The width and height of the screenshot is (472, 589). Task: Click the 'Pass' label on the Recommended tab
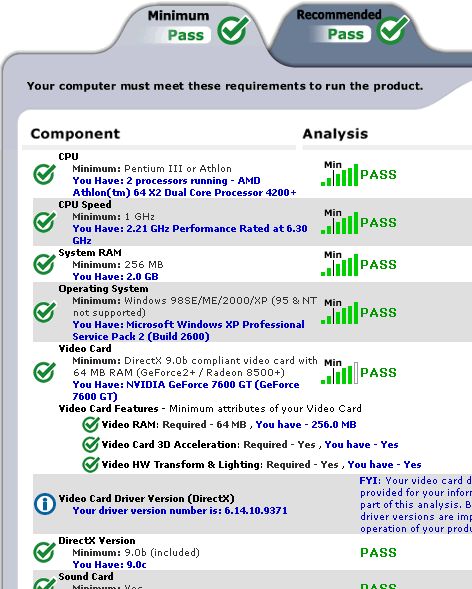(x=345, y=34)
